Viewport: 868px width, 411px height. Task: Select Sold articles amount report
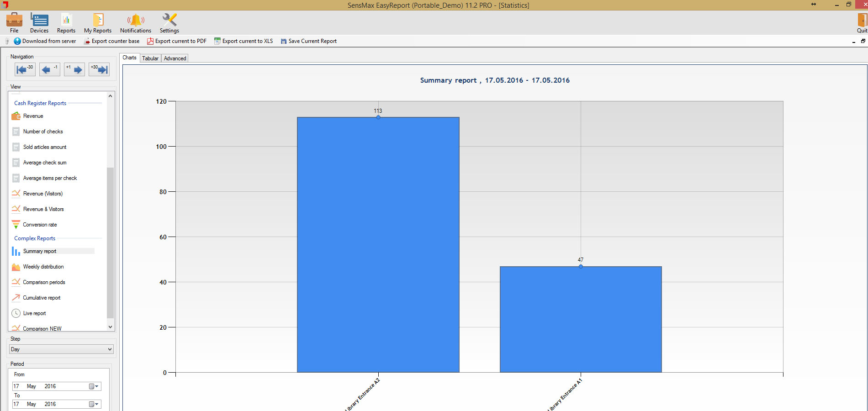(x=45, y=147)
